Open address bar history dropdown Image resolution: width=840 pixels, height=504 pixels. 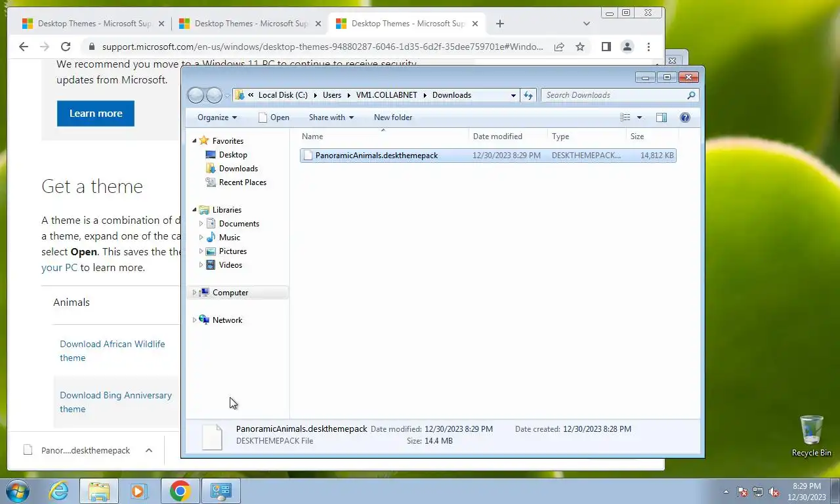click(513, 95)
